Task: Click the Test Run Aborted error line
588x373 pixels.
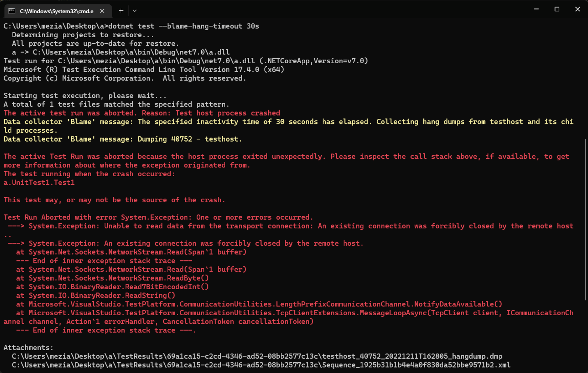Action: [158, 217]
